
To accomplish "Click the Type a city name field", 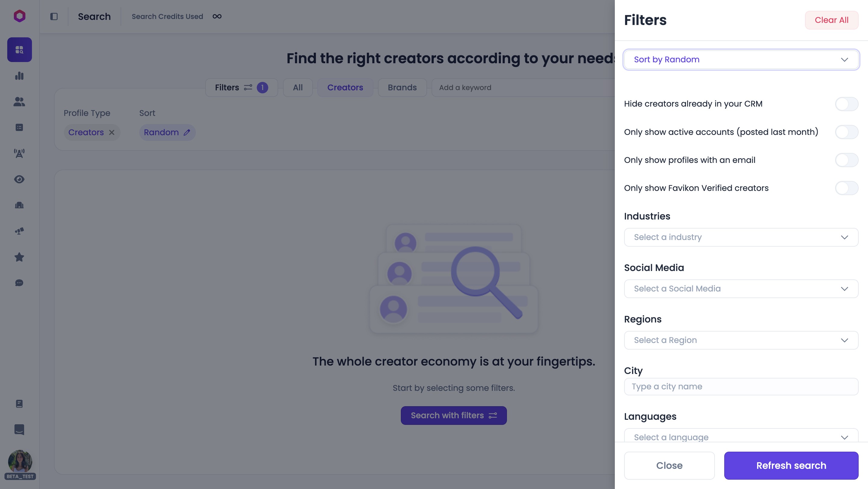I will (741, 386).
